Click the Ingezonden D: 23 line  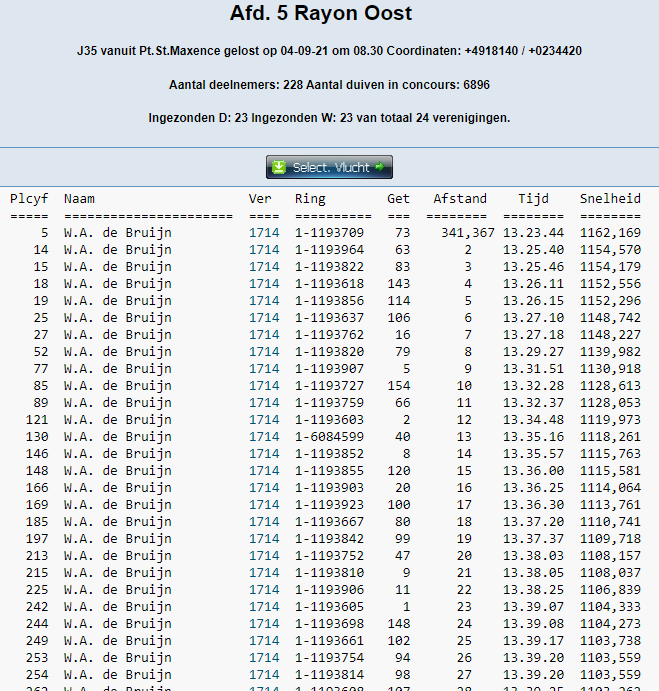[329, 118]
